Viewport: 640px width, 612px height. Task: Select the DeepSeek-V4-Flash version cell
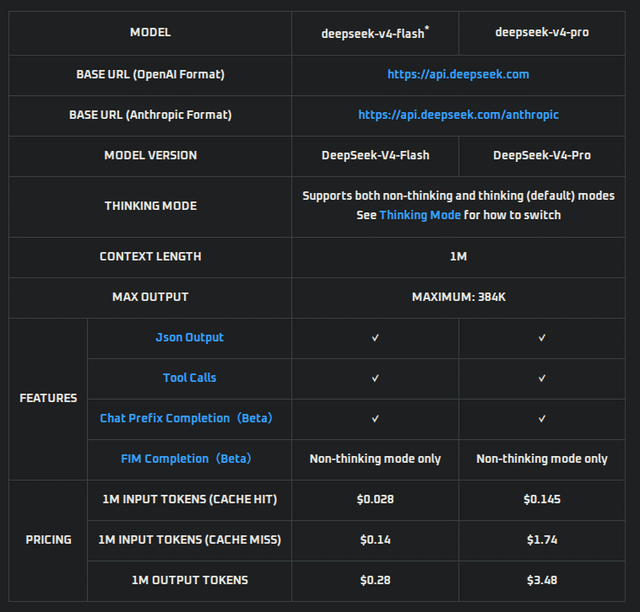pyautogui.click(x=375, y=156)
